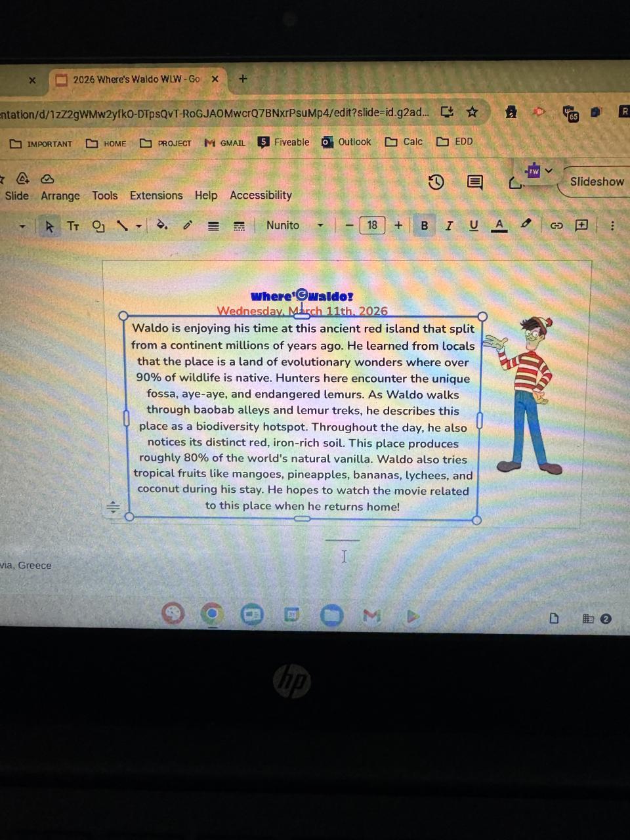Image resolution: width=630 pixels, height=840 pixels.
Task: Open the Extensions menu
Action: [x=156, y=196]
